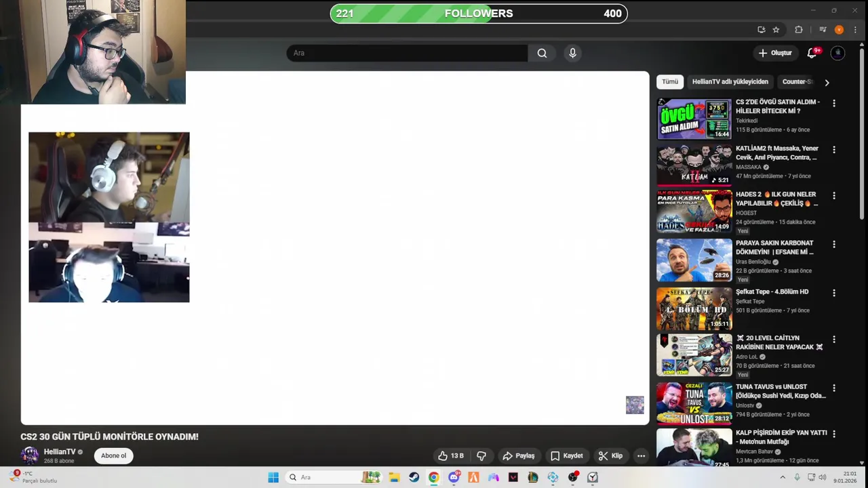868x488 pixels.
Task: Click the Uras Benlioğlu channel name
Action: click(754, 262)
